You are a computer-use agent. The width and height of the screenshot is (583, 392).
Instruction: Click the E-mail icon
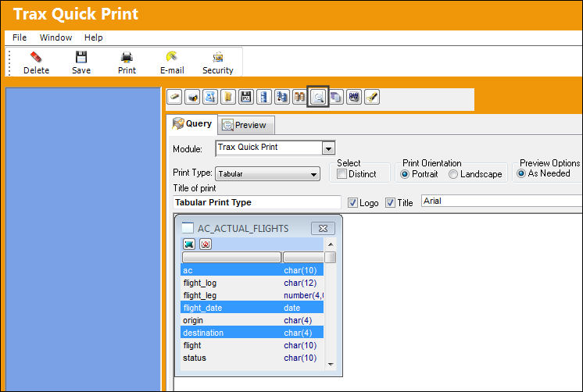[x=172, y=57]
